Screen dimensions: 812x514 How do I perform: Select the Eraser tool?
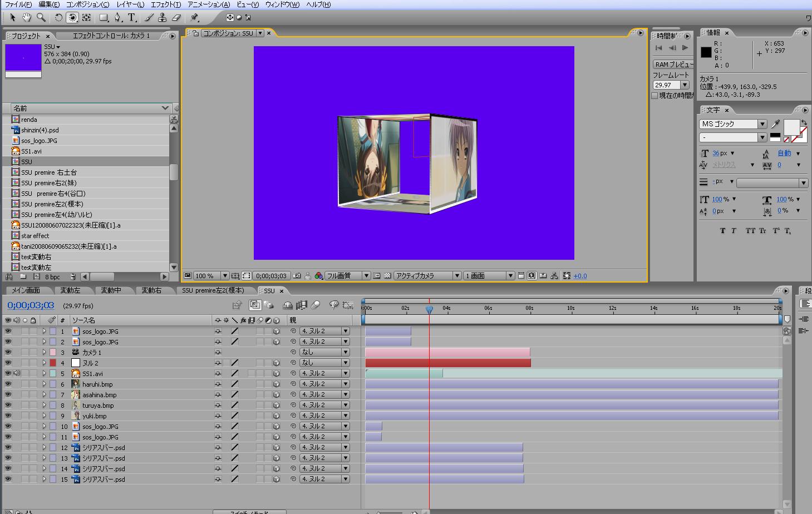(176, 18)
